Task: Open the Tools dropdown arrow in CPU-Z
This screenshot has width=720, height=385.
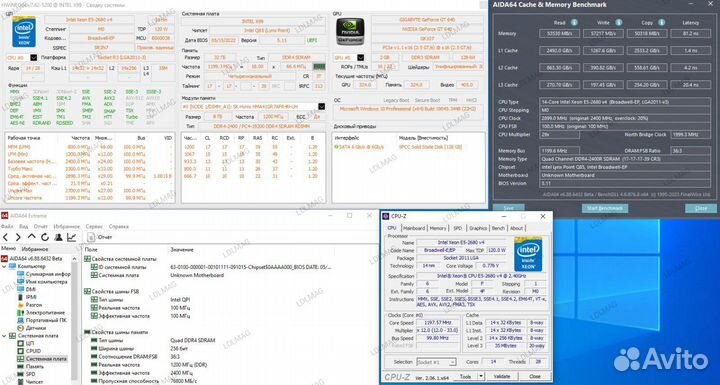Action: [481, 376]
